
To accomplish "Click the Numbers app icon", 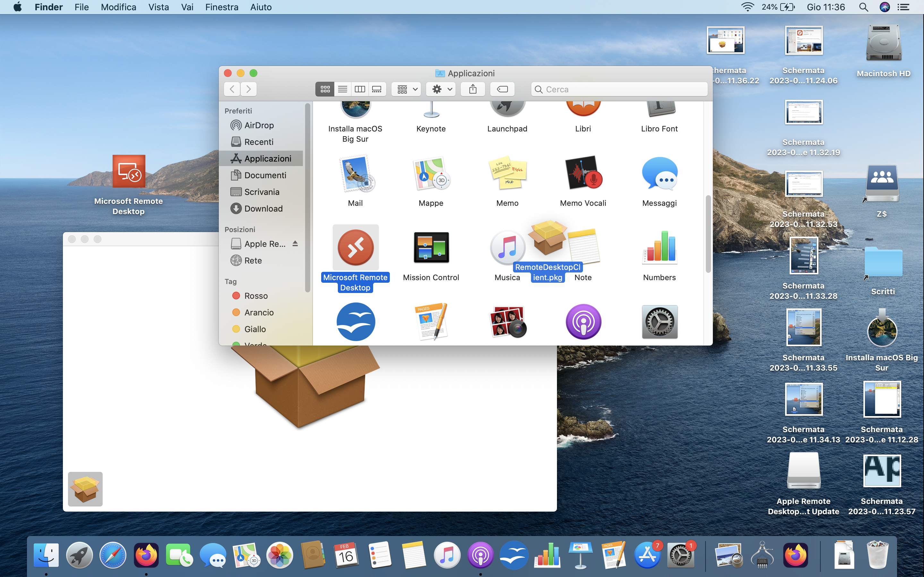I will (x=659, y=247).
